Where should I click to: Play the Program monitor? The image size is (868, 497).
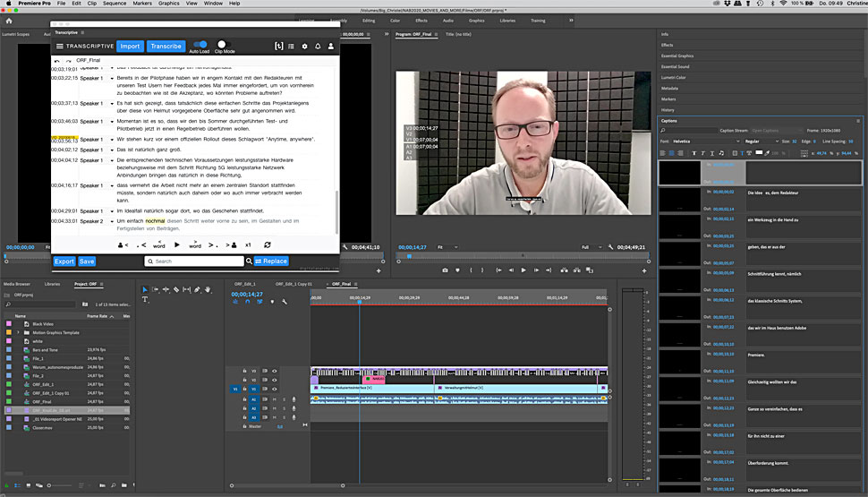tap(523, 270)
